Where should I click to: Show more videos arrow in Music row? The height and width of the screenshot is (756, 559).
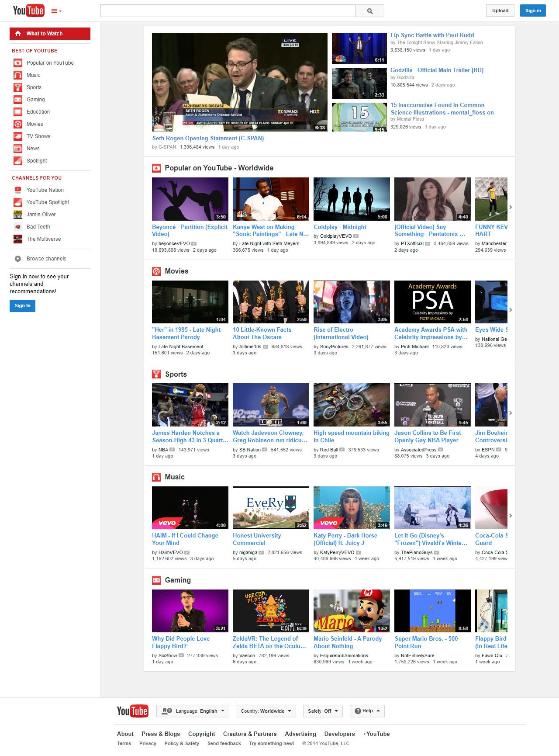(x=511, y=516)
